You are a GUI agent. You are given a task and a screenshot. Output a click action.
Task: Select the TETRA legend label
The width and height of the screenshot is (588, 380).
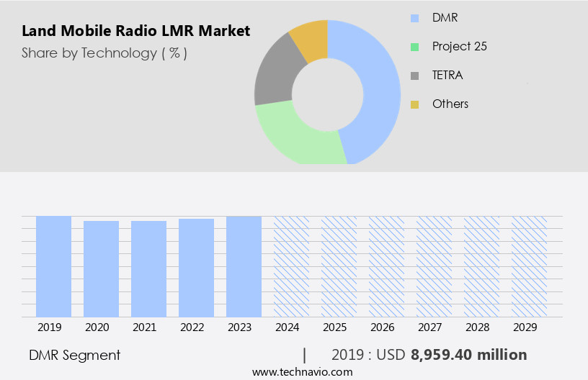tap(447, 75)
